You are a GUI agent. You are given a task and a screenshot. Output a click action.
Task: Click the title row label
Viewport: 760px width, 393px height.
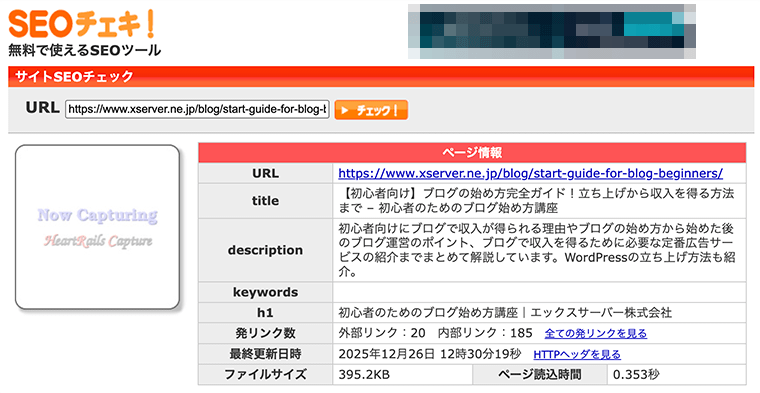pyautogui.click(x=265, y=201)
